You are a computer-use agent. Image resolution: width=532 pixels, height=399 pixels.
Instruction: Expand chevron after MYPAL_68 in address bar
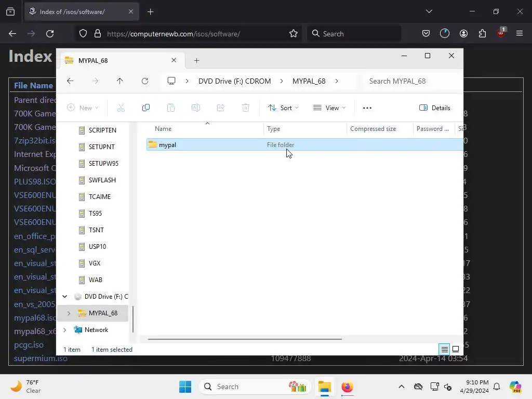tap(337, 81)
